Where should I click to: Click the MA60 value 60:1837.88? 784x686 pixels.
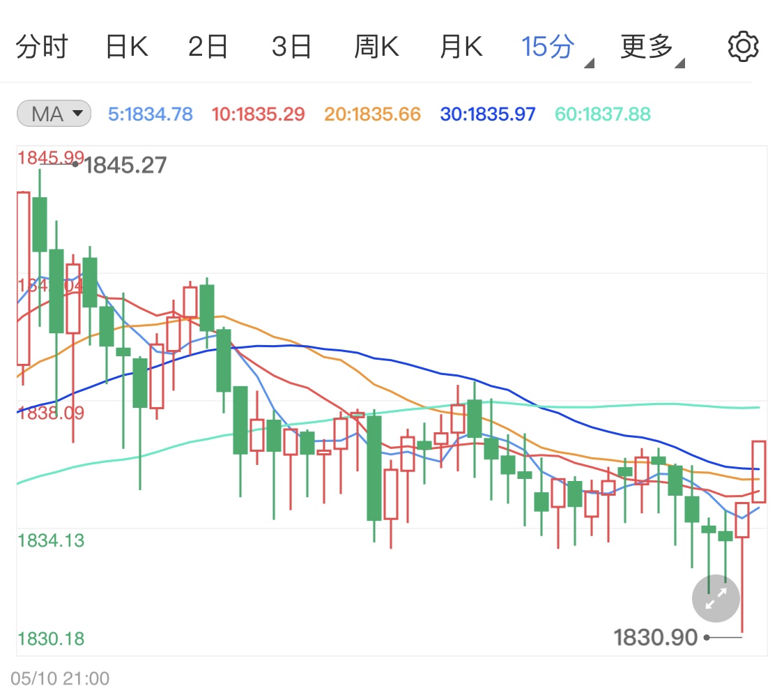603,114
